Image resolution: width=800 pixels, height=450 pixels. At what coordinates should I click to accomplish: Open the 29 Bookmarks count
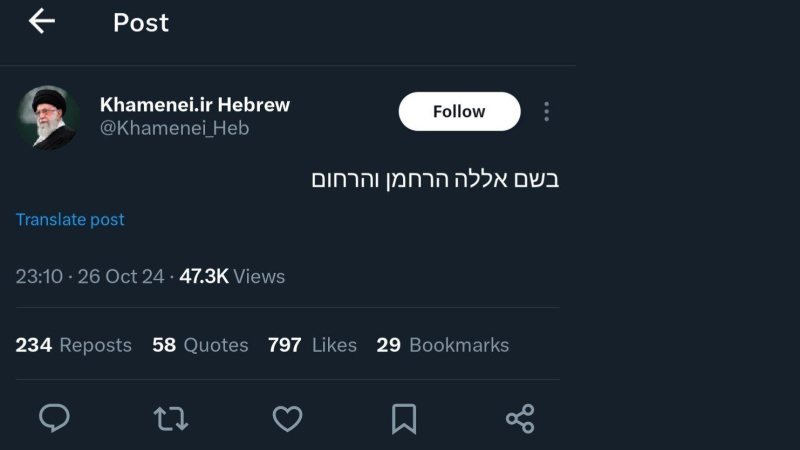click(x=442, y=345)
